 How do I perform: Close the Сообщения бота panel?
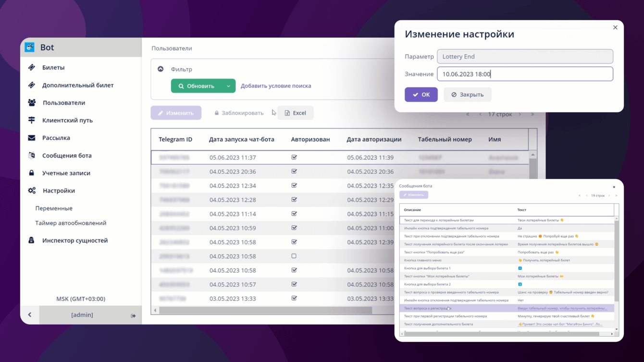[614, 187]
